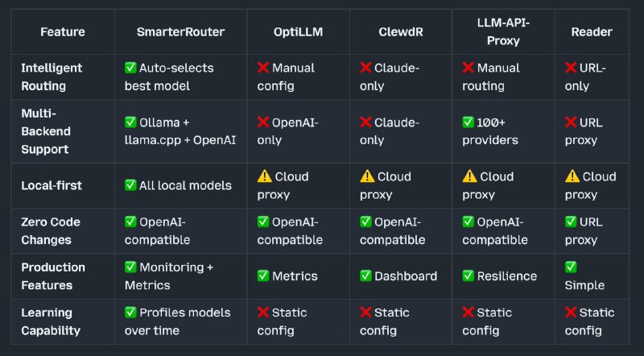Image resolution: width=644 pixels, height=356 pixels.
Task: Click the green check beside Profiles models over time
Action: pyautogui.click(x=130, y=312)
